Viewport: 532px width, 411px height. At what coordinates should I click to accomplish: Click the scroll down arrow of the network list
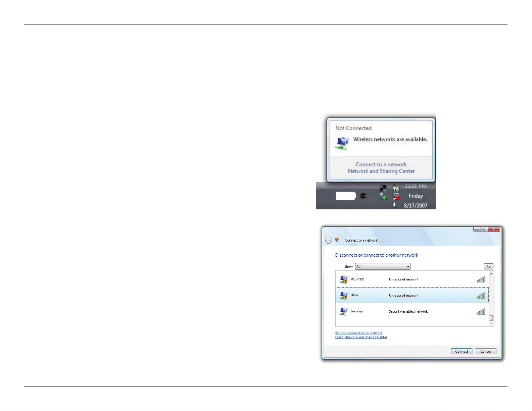[491, 323]
